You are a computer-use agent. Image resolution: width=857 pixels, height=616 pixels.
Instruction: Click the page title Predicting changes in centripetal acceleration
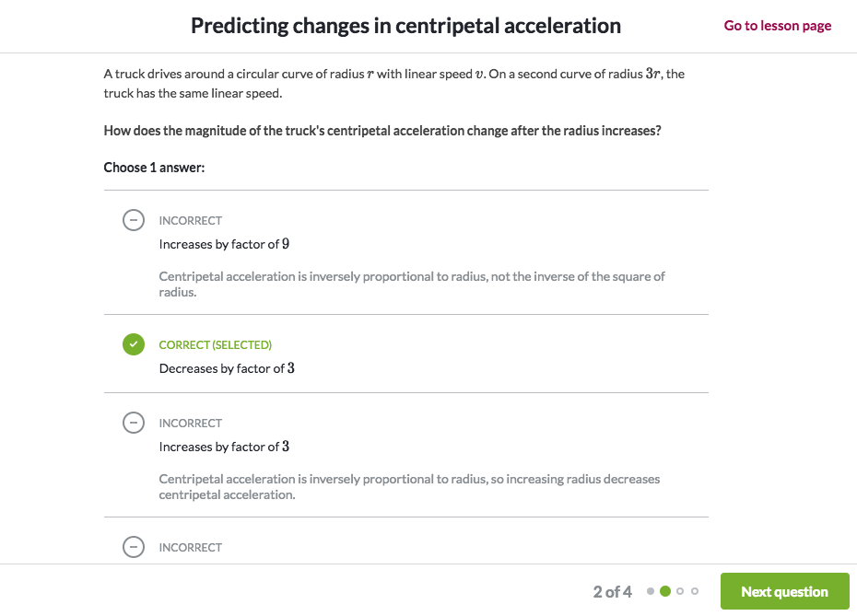click(405, 26)
